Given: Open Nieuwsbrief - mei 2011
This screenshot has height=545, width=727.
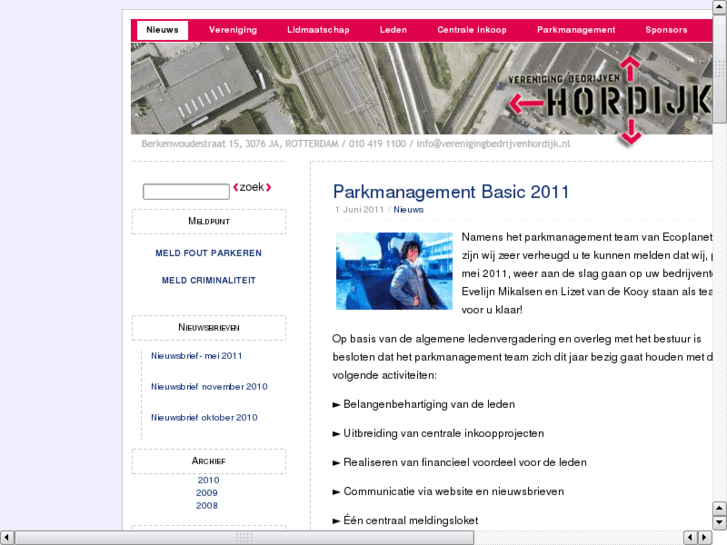Looking at the screenshot, I should coord(197,356).
